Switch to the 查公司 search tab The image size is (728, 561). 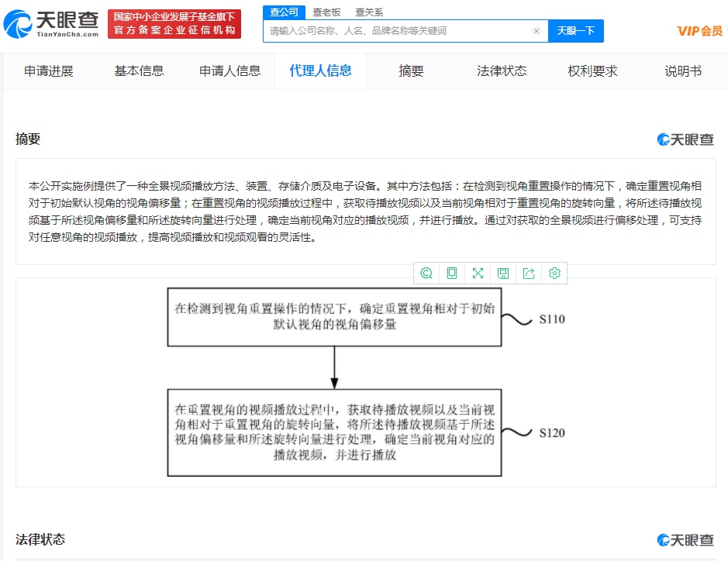pos(284,12)
